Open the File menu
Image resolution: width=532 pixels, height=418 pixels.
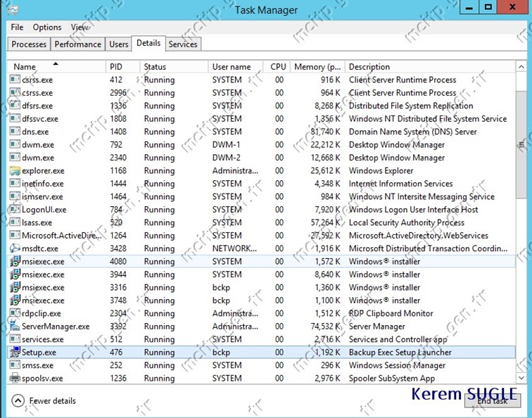coord(17,27)
